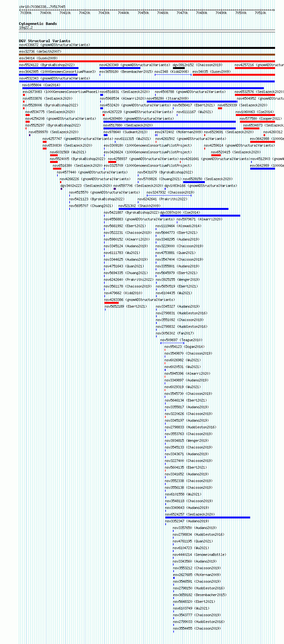
Task: Click nsv4508788 (gnomADStructuralVariants) label
Action: 191,92
